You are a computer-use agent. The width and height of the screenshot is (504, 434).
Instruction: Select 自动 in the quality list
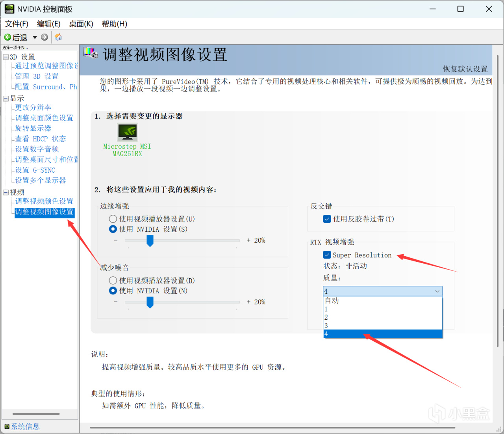coord(383,300)
